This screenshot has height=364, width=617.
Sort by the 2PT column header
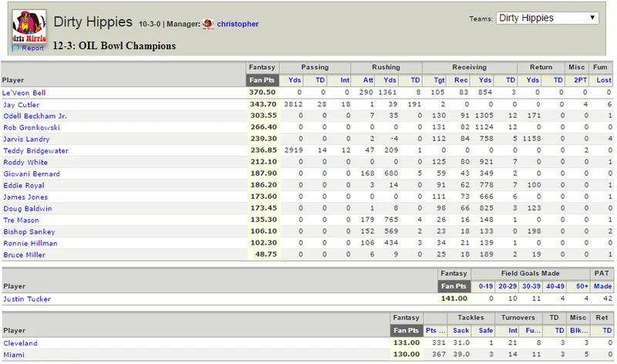point(580,80)
